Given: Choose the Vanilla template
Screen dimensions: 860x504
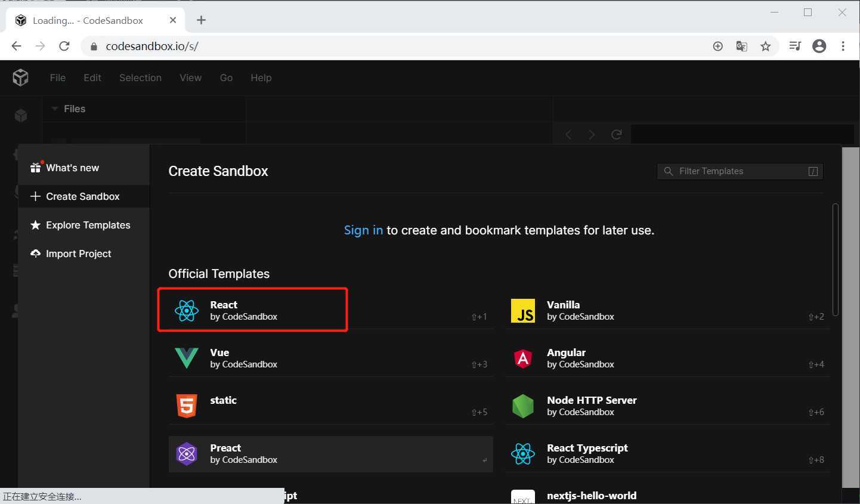Looking at the screenshot, I should pos(667,310).
